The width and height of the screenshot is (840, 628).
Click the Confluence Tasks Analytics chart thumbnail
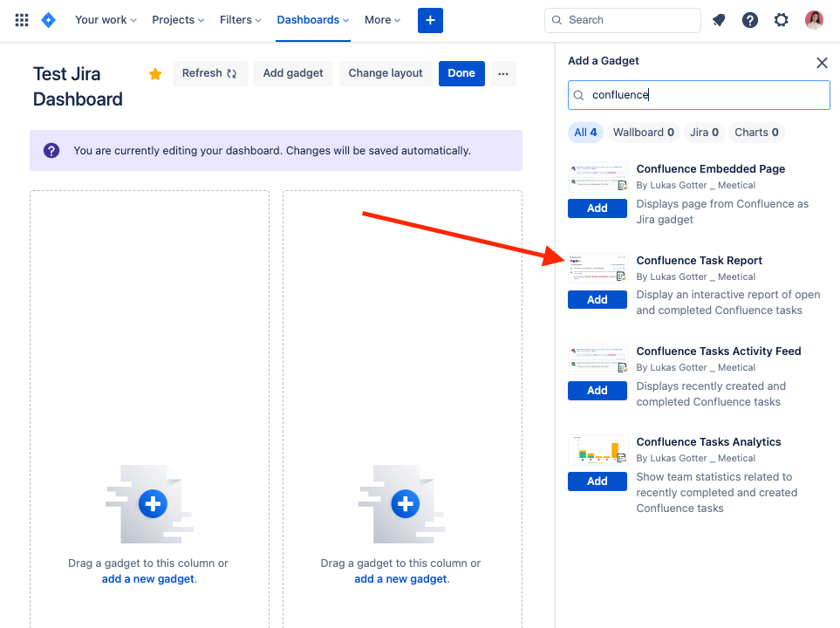pos(598,449)
